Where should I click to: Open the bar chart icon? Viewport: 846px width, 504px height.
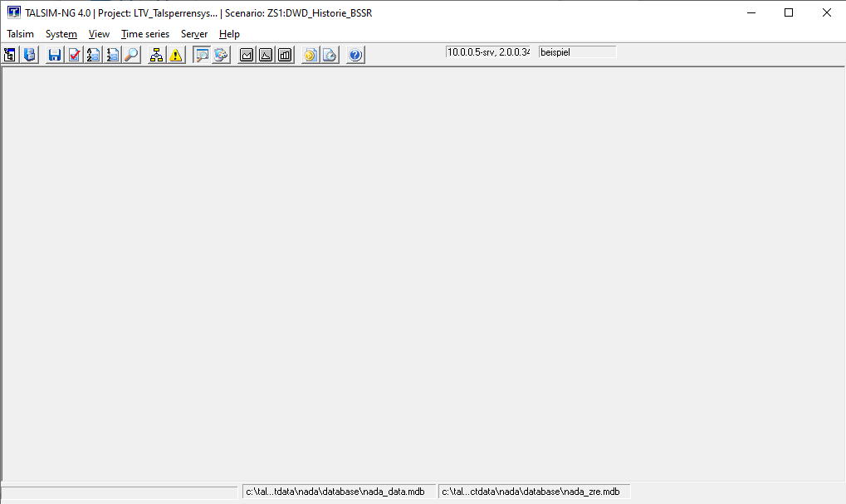click(285, 55)
